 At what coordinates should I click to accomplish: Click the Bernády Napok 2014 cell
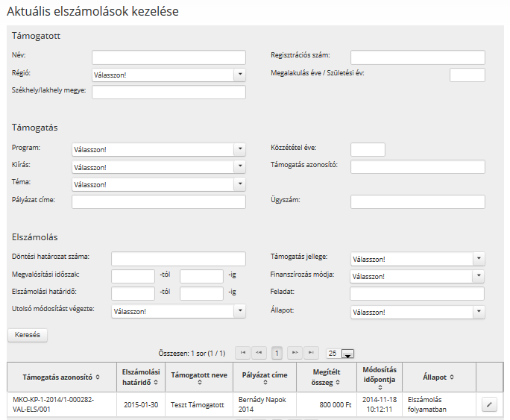265,404
